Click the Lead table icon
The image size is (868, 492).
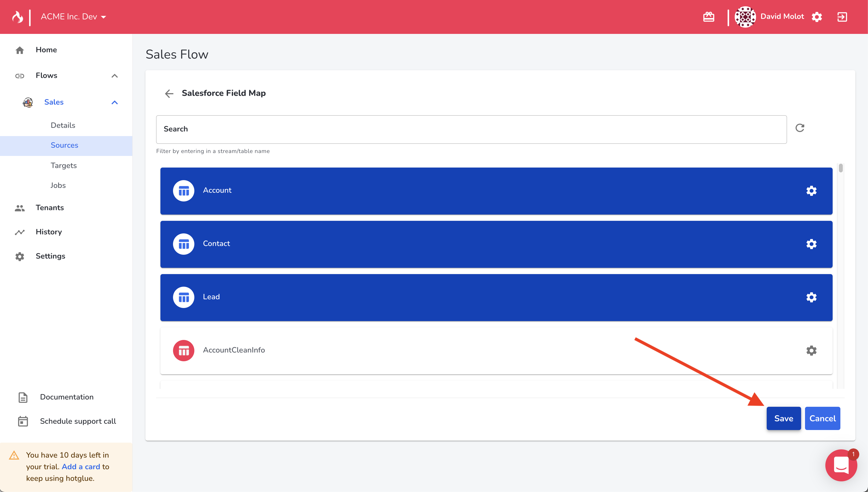tap(184, 297)
